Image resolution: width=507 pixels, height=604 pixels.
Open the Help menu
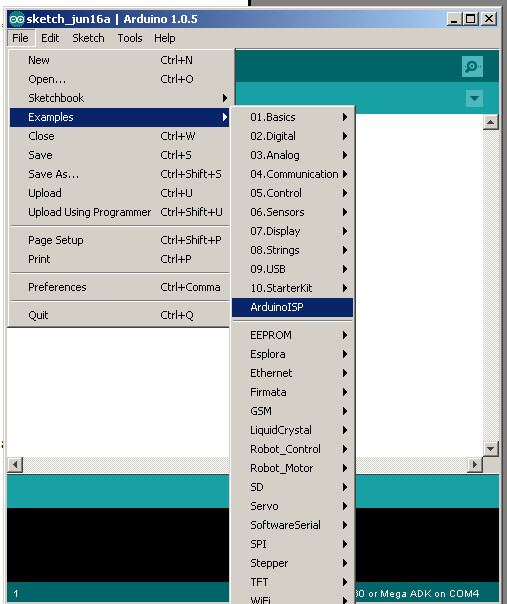(165, 38)
